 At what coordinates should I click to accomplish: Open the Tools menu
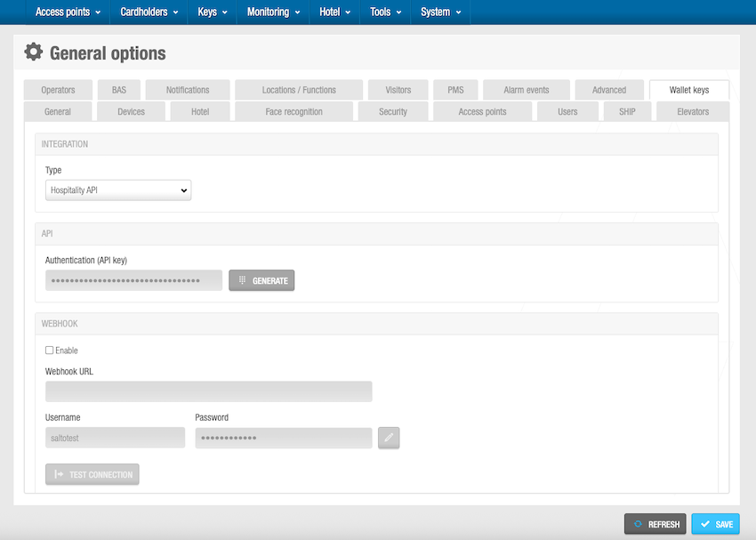click(385, 12)
